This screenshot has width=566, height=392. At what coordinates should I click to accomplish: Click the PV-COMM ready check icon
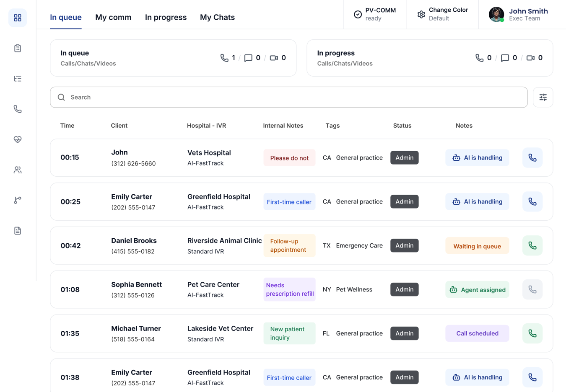358,14
